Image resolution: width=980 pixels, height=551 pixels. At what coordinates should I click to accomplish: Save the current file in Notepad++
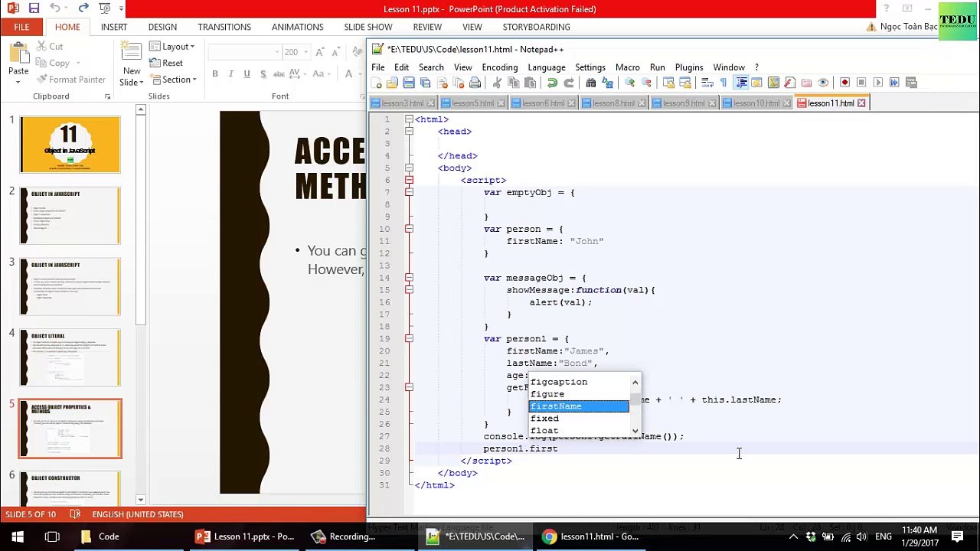(x=408, y=83)
